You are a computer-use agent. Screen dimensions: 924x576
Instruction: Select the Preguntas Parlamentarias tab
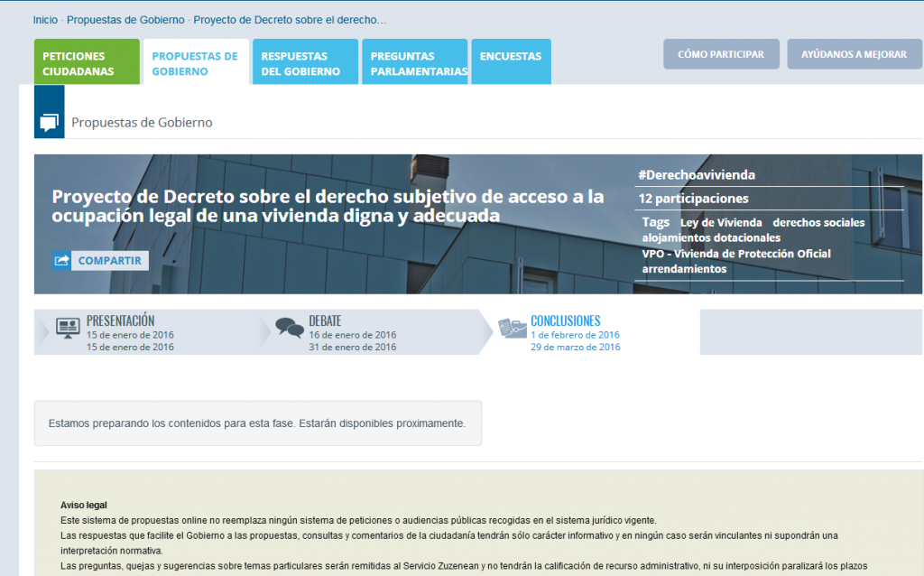(415, 61)
